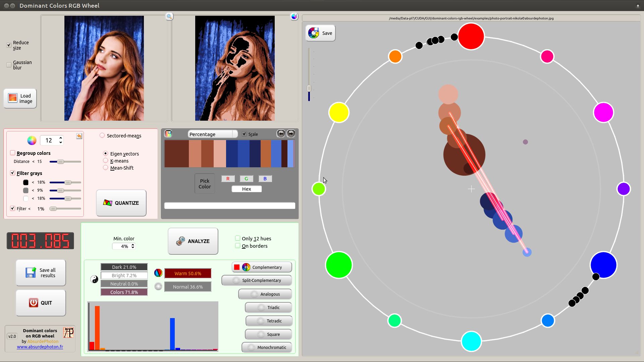Toggle the Filter Grays checkbox
Viewport: 644px width, 362px height.
tap(12, 173)
